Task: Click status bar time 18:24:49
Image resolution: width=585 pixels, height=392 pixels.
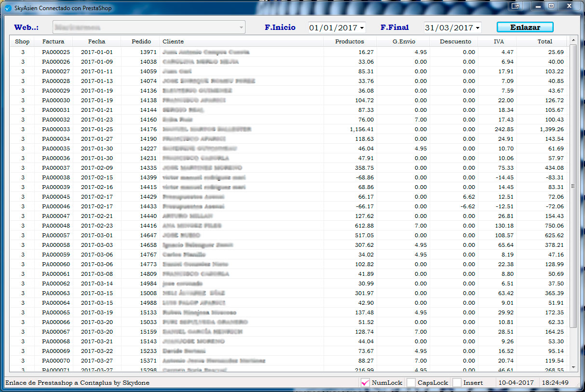Action: coord(555,383)
